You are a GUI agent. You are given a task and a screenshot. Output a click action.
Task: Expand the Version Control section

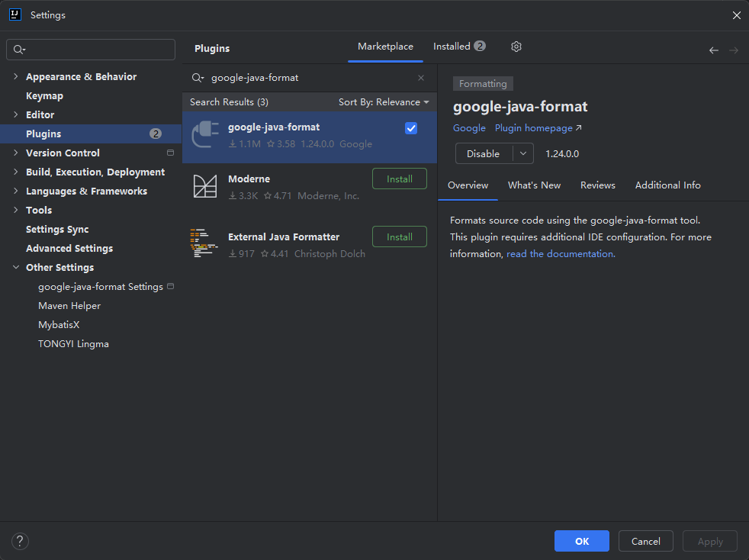pos(16,153)
